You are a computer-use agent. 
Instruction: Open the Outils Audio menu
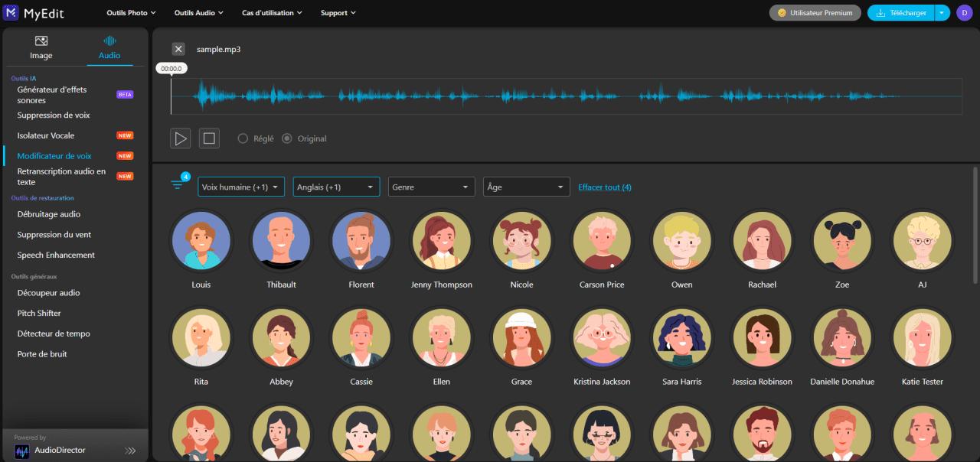point(199,13)
